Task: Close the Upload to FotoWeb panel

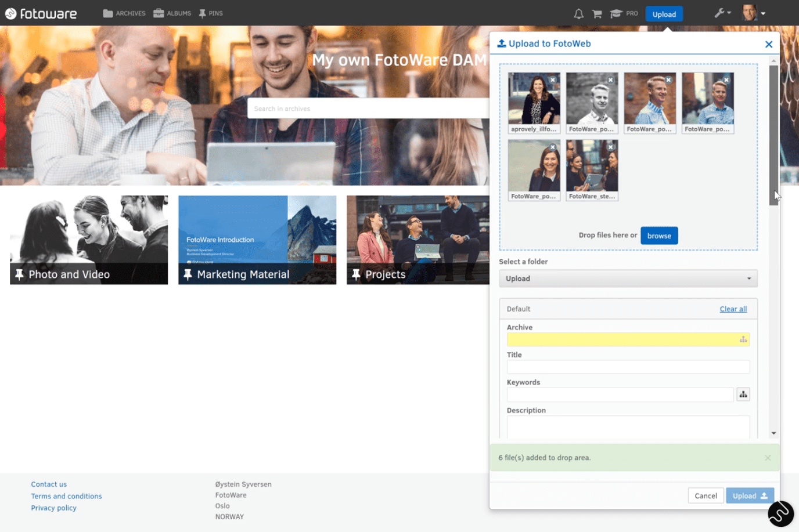Action: [x=768, y=44]
